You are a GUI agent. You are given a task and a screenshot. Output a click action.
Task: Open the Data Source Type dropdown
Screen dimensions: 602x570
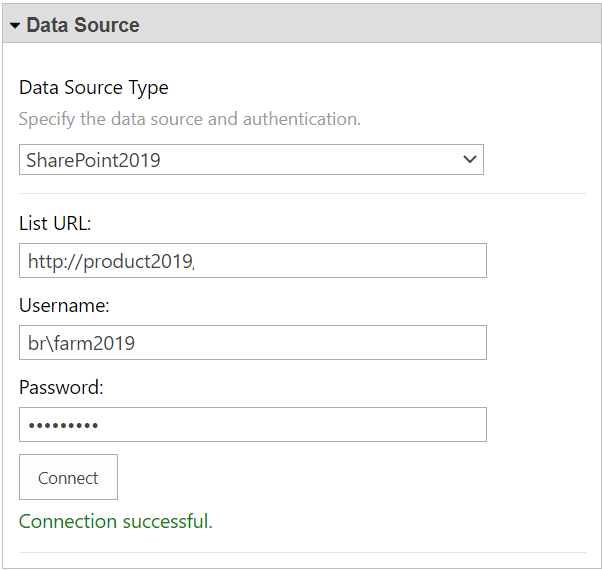(250, 160)
